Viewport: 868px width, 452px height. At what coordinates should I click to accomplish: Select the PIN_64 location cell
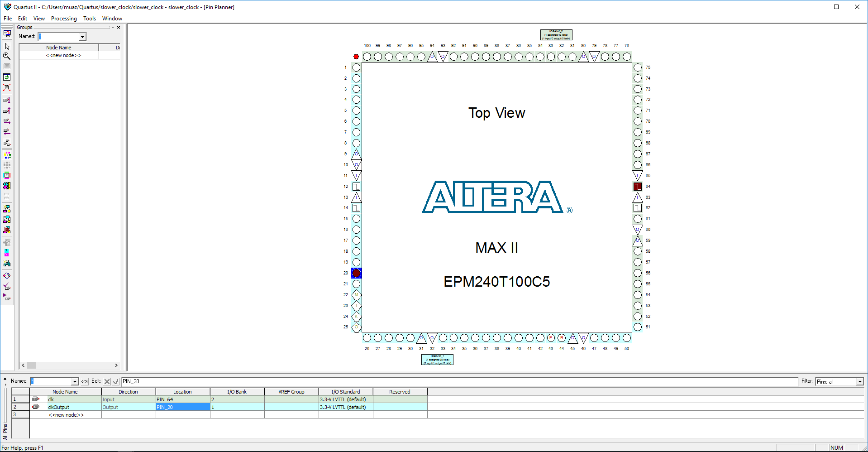pyautogui.click(x=182, y=399)
